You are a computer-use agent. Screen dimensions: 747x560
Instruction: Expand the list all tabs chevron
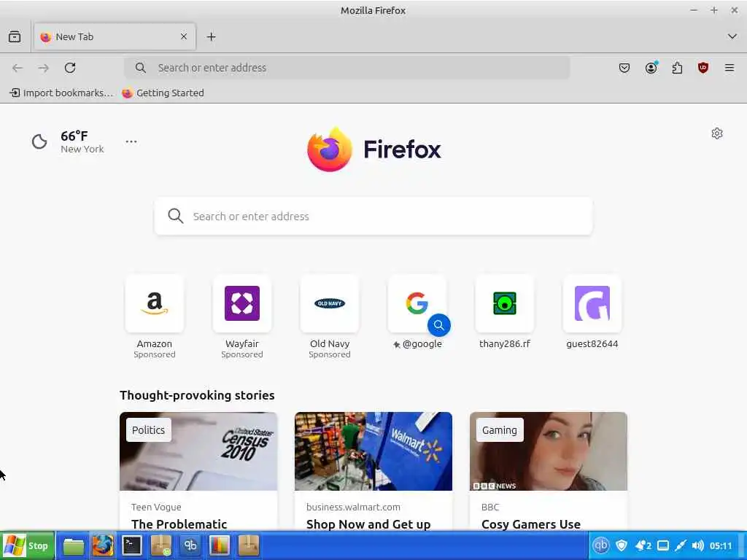[x=732, y=36]
